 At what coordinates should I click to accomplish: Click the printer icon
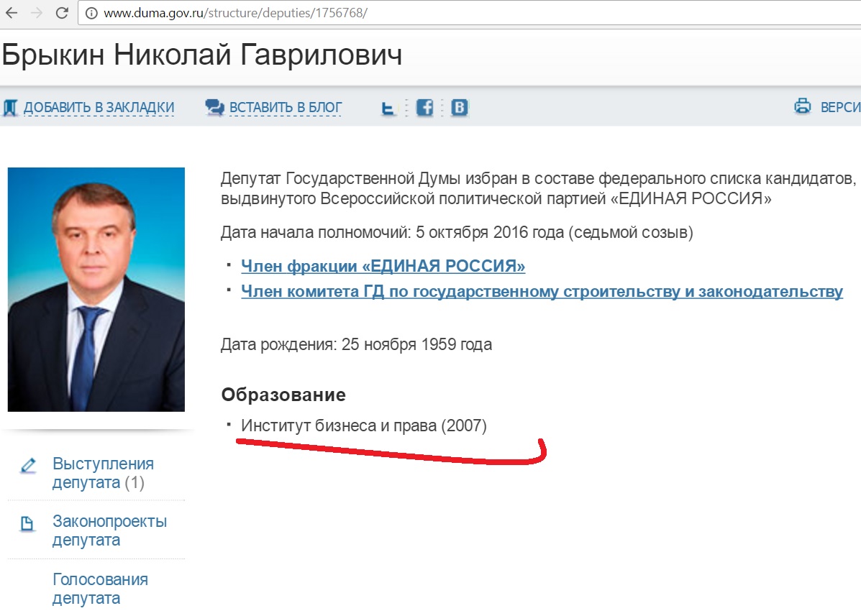pos(802,106)
